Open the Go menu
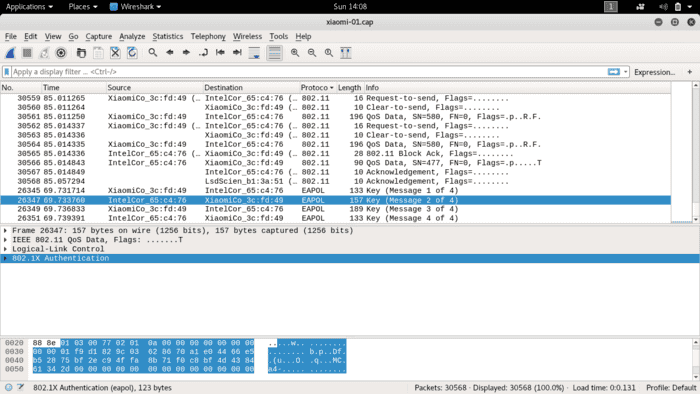Viewport: 700px width, 394px height. click(73, 37)
